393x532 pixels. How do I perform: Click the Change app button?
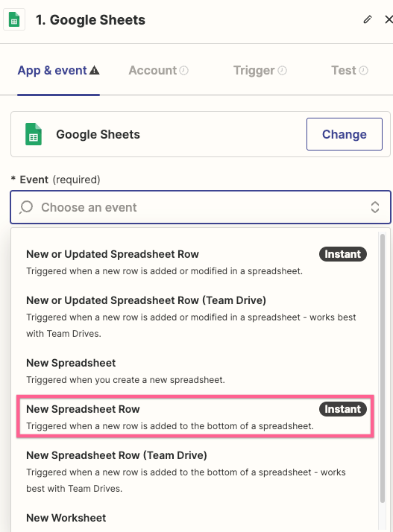[344, 134]
